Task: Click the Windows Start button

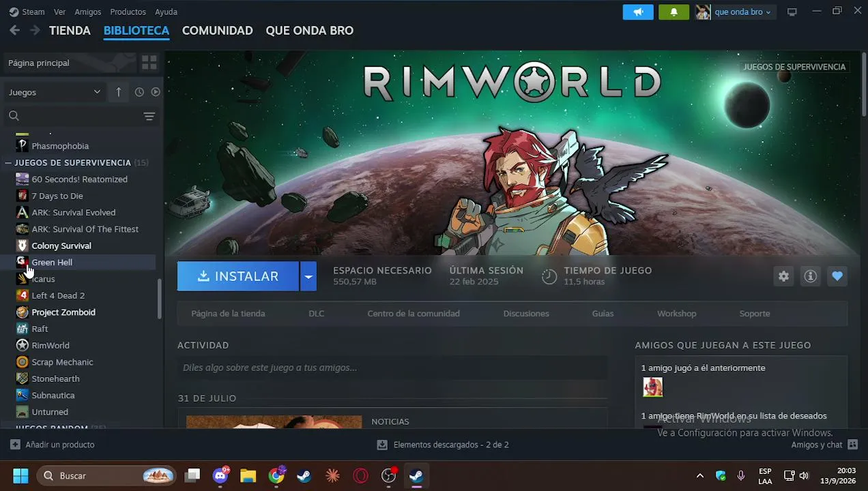Action: click(20, 475)
